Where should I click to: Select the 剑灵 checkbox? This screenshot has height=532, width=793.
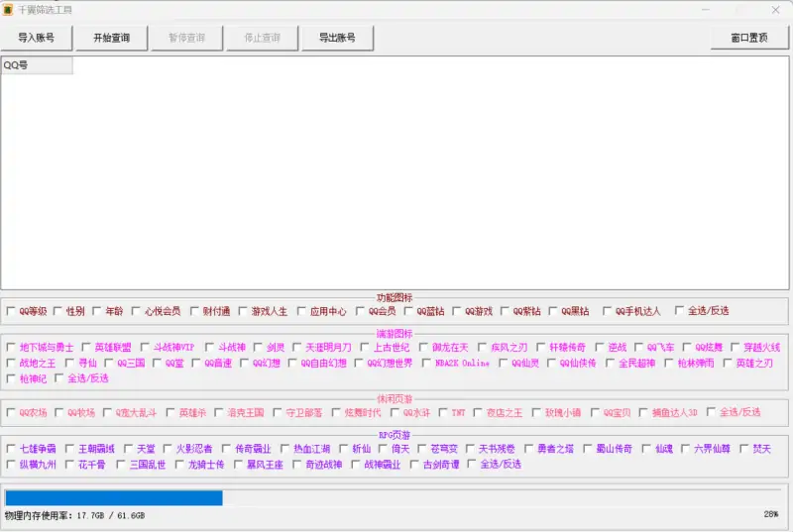pyautogui.click(x=258, y=347)
